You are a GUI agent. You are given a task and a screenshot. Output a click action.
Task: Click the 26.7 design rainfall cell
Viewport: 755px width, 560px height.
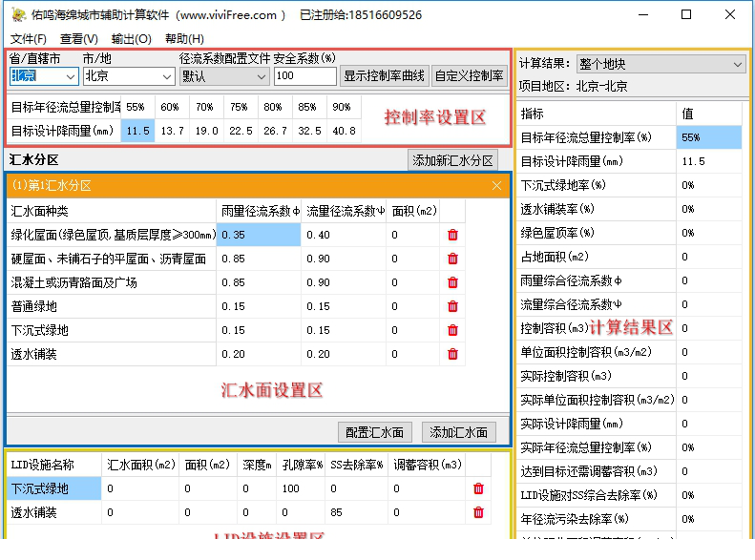pos(275,131)
